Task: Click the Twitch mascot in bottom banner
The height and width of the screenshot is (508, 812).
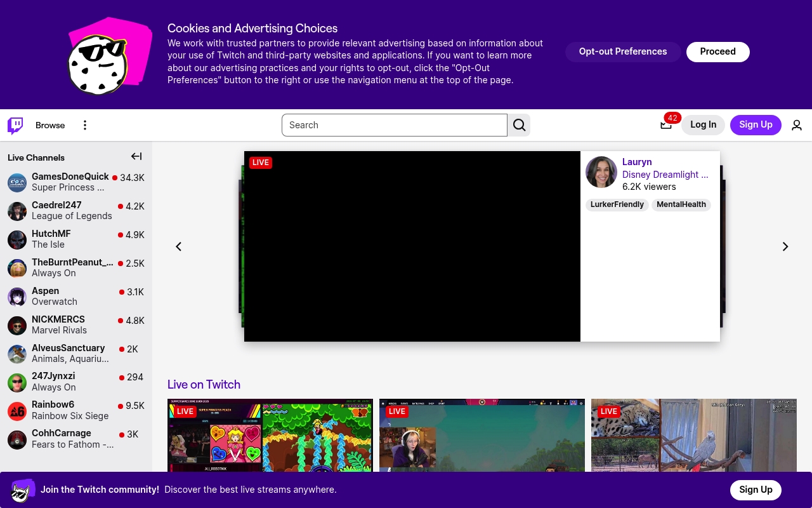Action: point(23,490)
